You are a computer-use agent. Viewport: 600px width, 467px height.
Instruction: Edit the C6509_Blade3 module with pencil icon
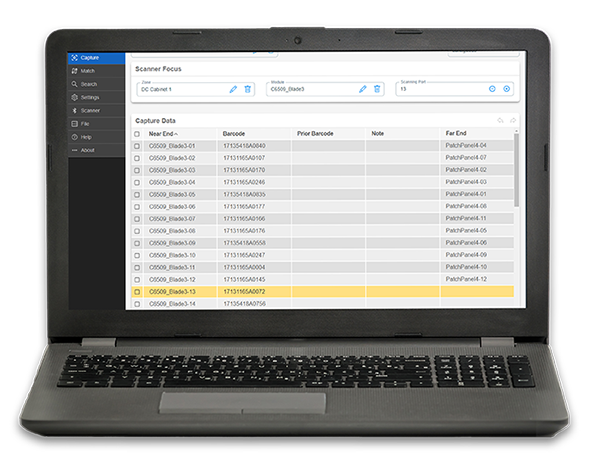tap(363, 89)
